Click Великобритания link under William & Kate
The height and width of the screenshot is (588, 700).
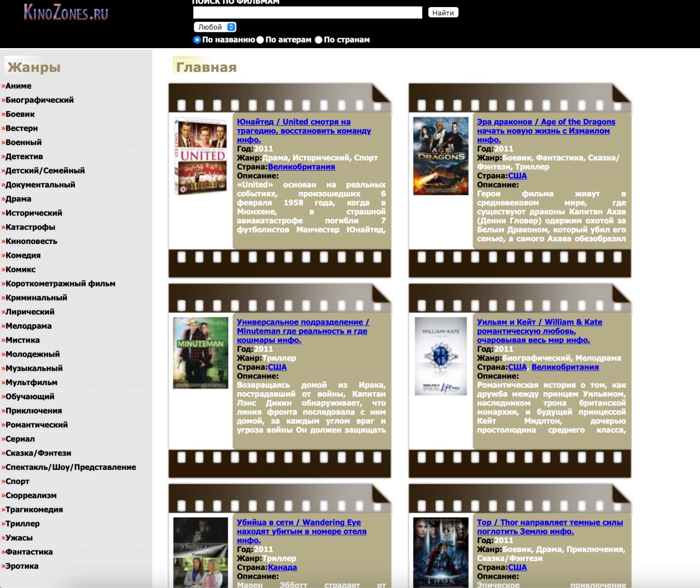point(565,367)
